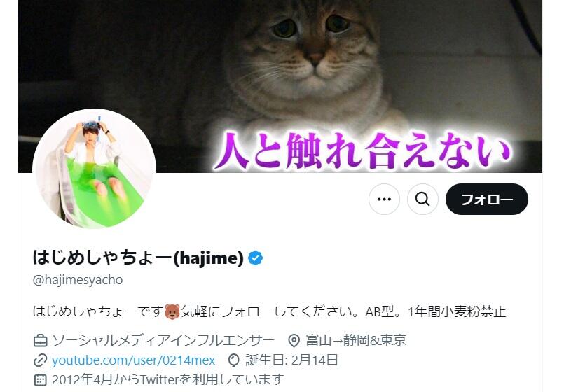564x392 pixels.
Task: Open the cat banner header image
Action: 280,86
